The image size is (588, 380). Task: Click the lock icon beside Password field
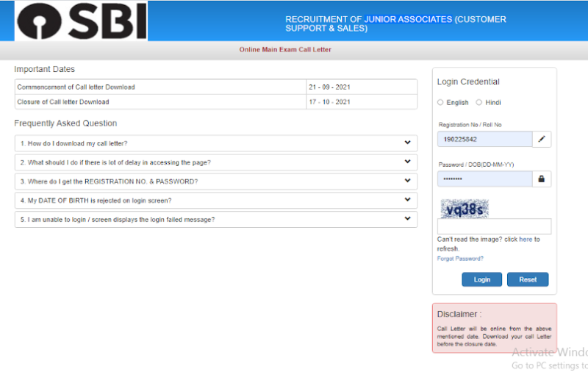542,179
